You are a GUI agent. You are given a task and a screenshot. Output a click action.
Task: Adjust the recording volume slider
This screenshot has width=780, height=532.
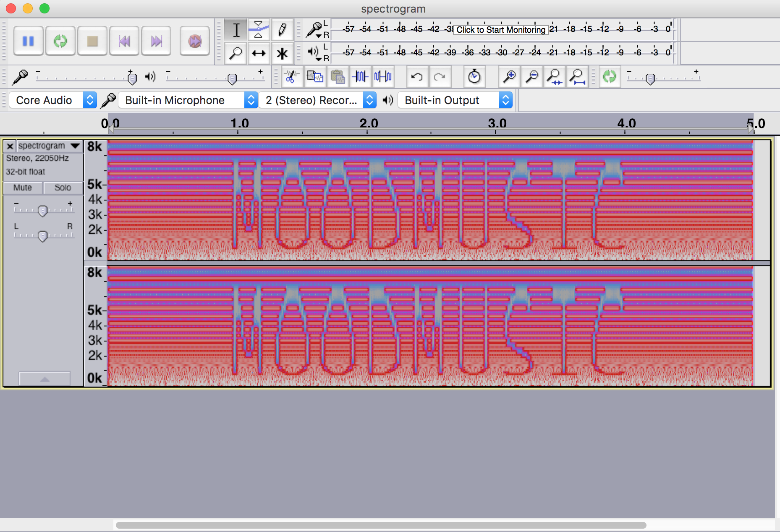click(x=132, y=78)
